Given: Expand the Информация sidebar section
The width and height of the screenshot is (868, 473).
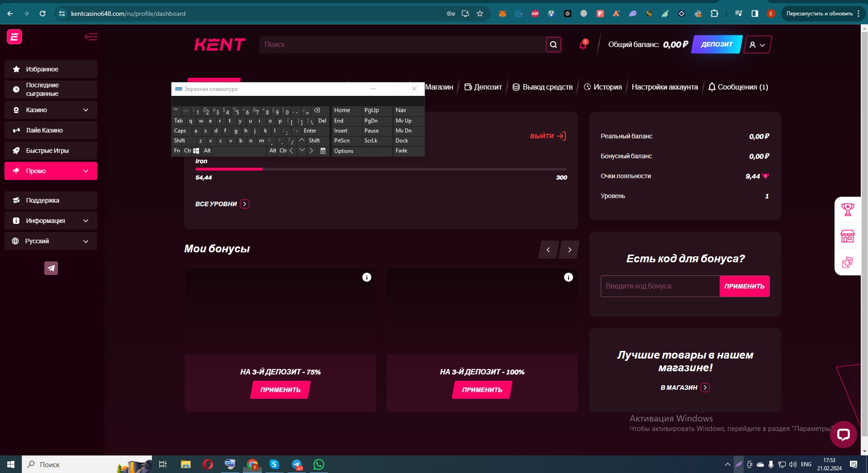Looking at the screenshot, I should [x=51, y=221].
